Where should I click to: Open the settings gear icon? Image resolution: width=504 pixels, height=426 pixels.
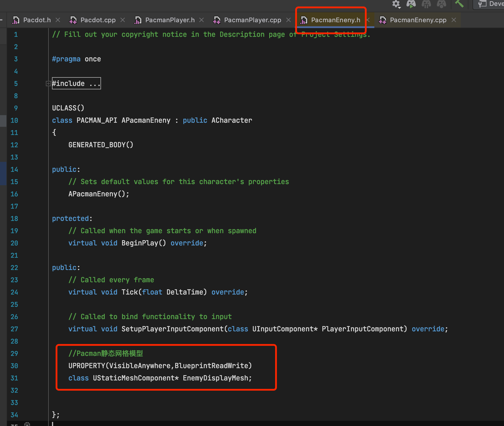pyautogui.click(x=396, y=4)
